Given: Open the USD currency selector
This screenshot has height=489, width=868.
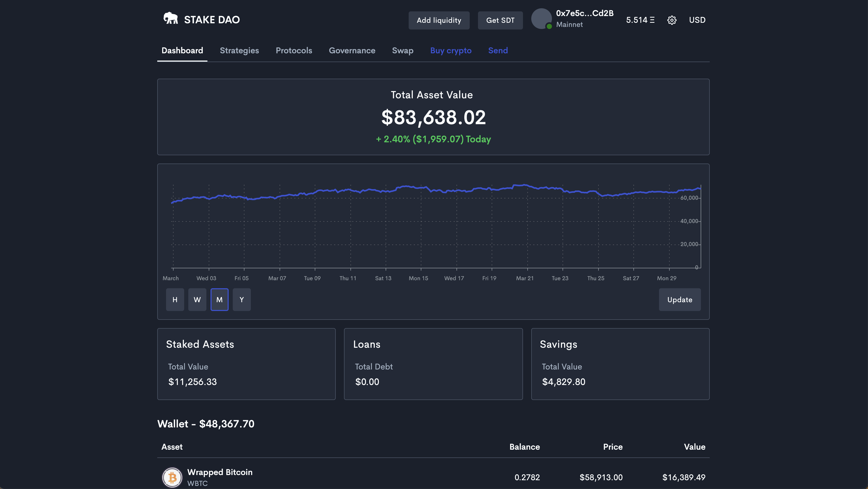Looking at the screenshot, I should pos(697,20).
